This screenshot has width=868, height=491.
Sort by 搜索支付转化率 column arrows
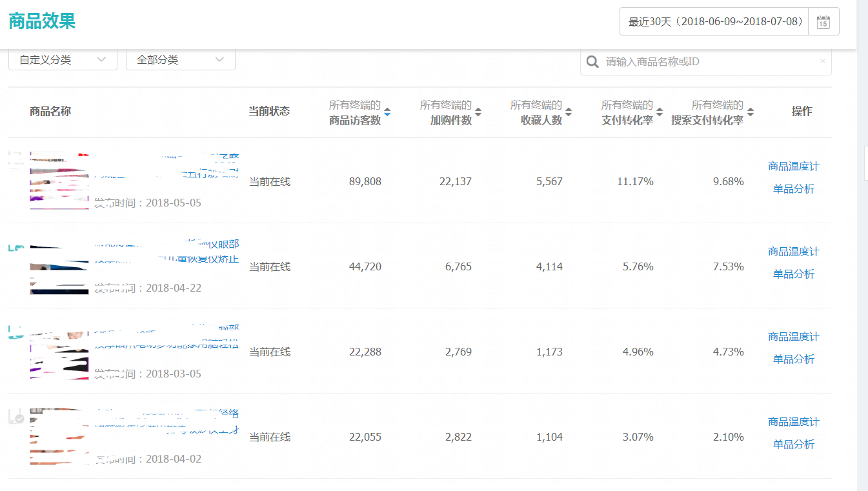click(751, 112)
